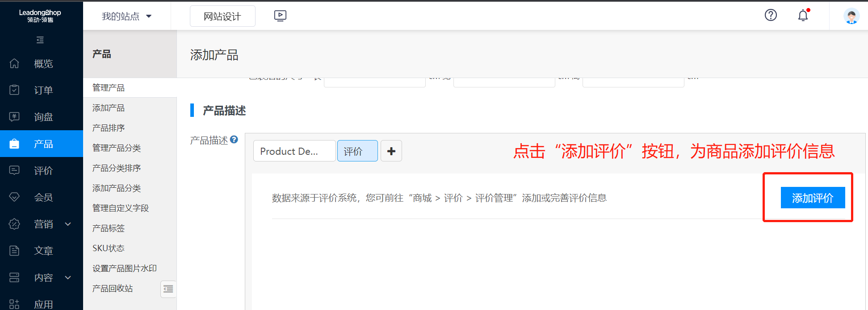This screenshot has width=868, height=310.
Task: Click the preview monitor play icon
Action: [x=280, y=16]
